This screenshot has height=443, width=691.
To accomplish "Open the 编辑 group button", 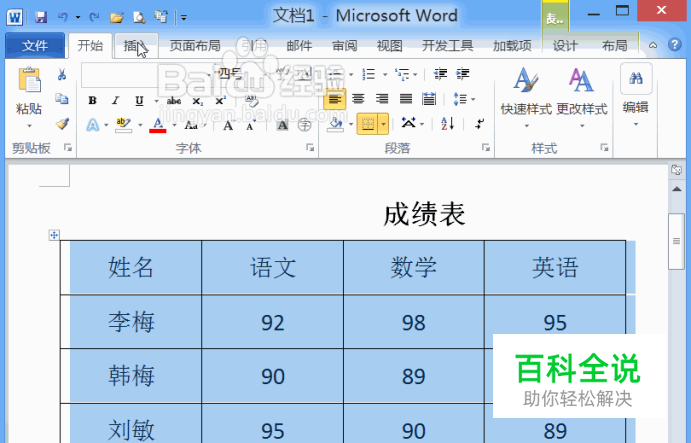I will (635, 95).
